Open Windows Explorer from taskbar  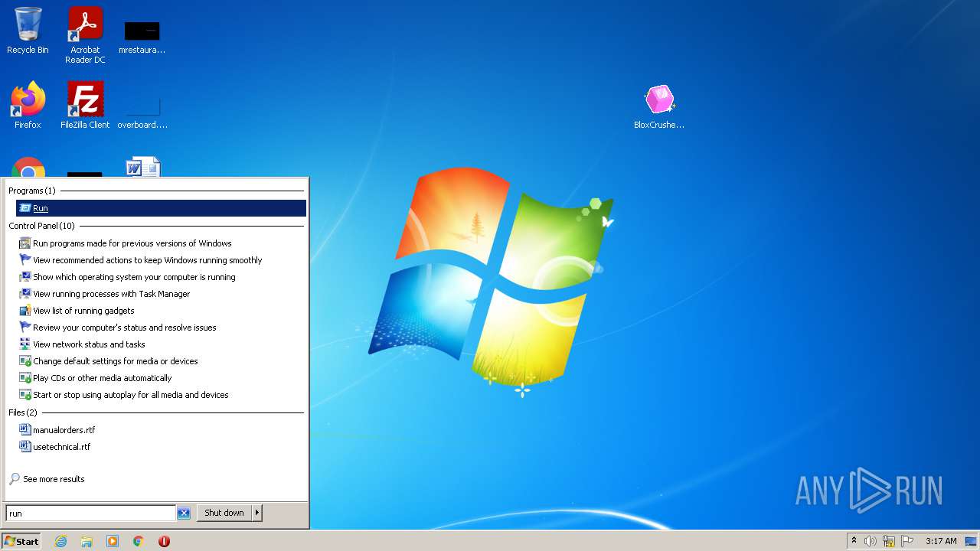(87, 541)
